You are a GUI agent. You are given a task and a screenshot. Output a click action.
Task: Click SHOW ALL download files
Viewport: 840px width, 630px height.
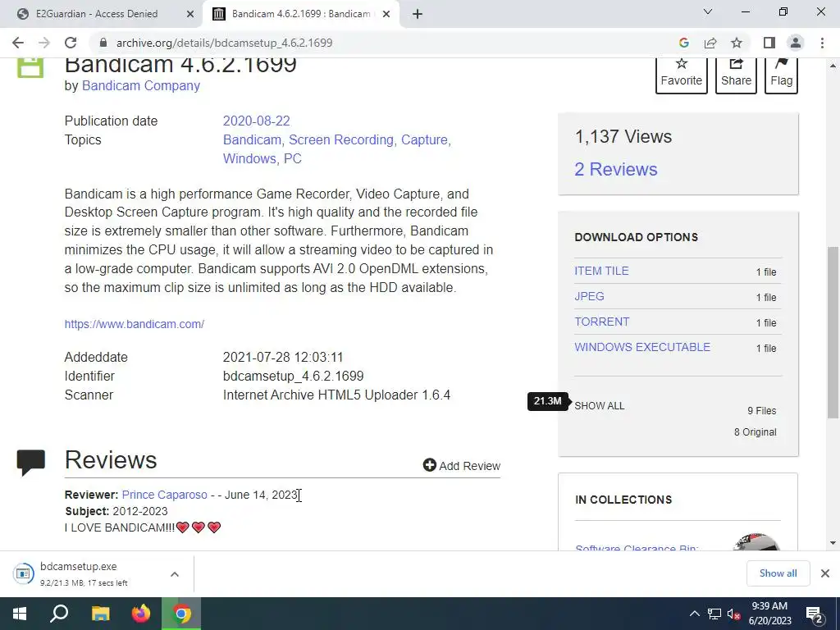point(600,406)
